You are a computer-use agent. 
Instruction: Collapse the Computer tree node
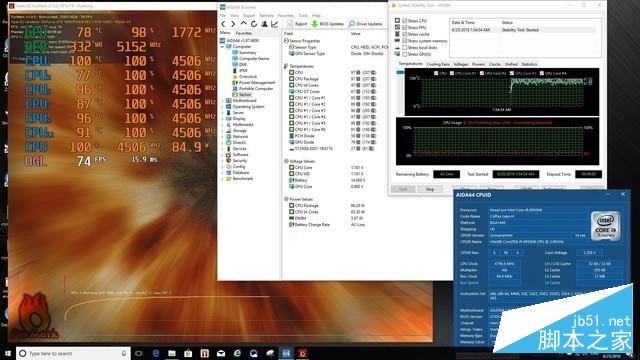(222, 47)
